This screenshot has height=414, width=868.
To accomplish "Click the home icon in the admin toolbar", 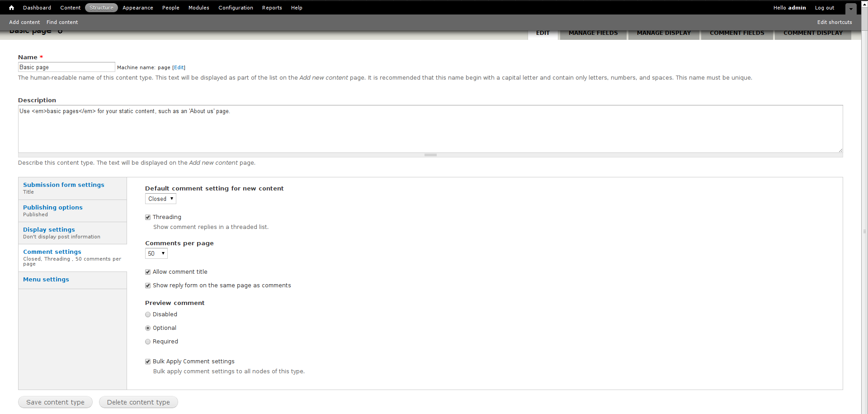I will click(11, 8).
